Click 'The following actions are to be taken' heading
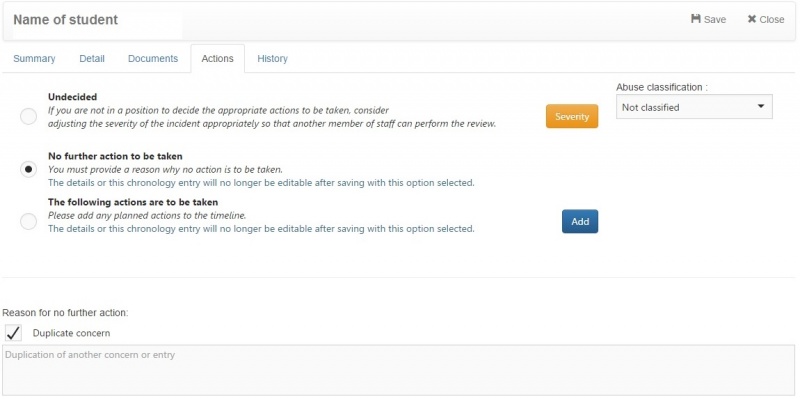This screenshot has width=800, height=399. [133, 202]
